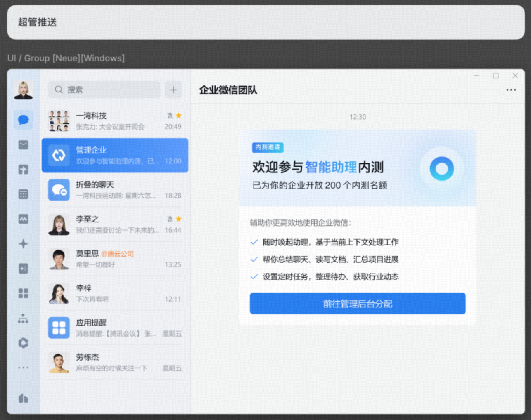
Task: Open the 折叠的聊天 title
Action: pyautogui.click(x=95, y=184)
